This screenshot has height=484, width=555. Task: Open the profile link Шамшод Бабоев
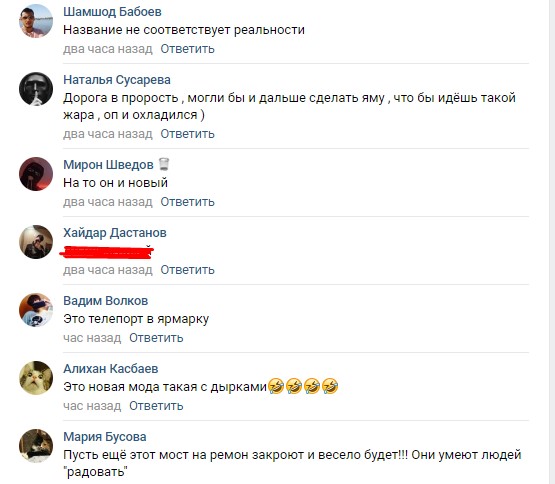pos(112,12)
